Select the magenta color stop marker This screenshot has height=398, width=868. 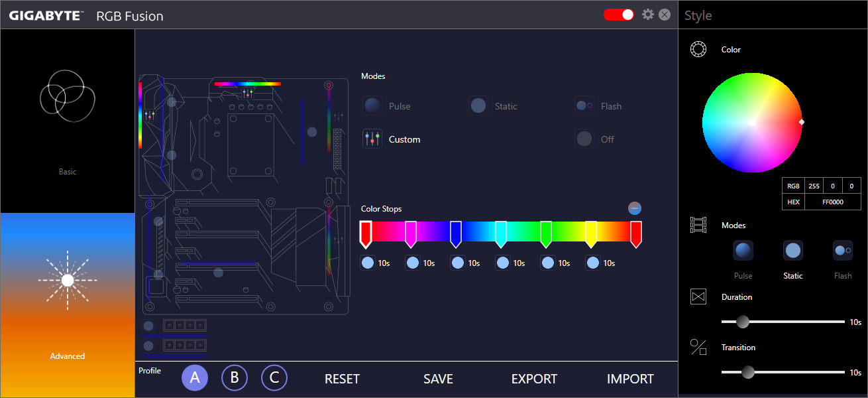pyautogui.click(x=411, y=234)
